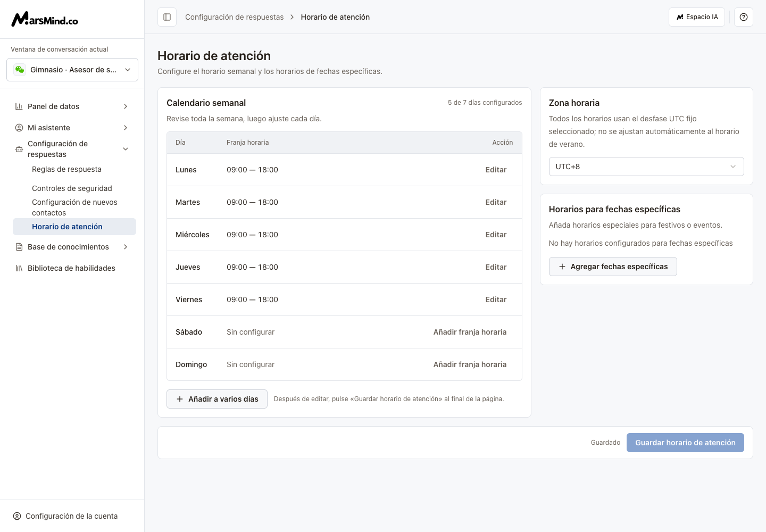Image resolution: width=766 pixels, height=532 pixels.
Task: Expand the Panel de datos chevron
Action: pos(126,106)
